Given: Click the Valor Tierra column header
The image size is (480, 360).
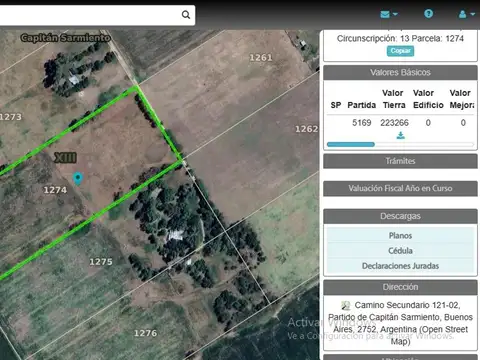Looking at the screenshot, I should click(x=394, y=99).
